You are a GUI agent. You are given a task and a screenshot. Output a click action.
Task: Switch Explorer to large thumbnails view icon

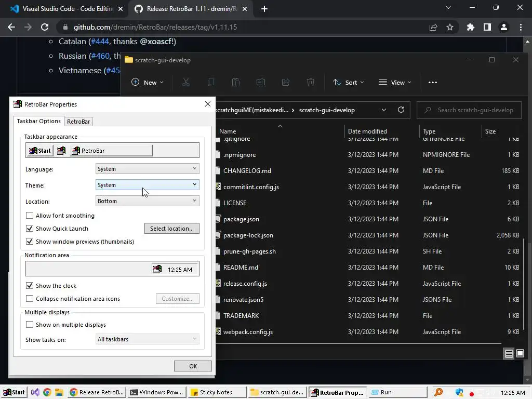click(520, 353)
